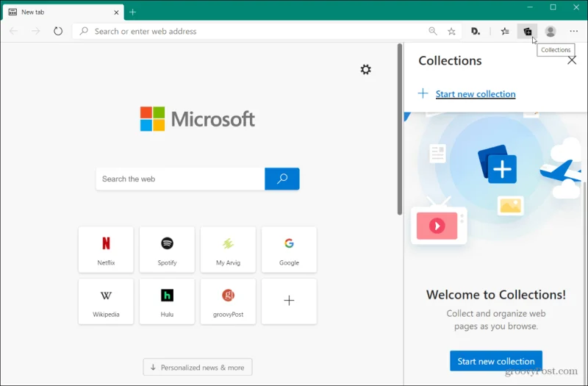
Task: Maximize the Edge window
Action: (x=553, y=7)
